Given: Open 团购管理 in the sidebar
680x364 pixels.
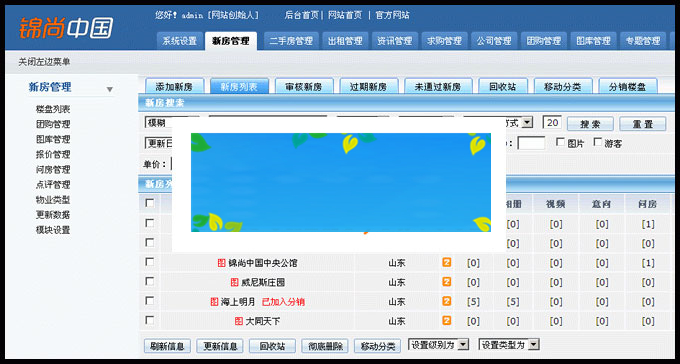Looking at the screenshot, I should (53, 125).
